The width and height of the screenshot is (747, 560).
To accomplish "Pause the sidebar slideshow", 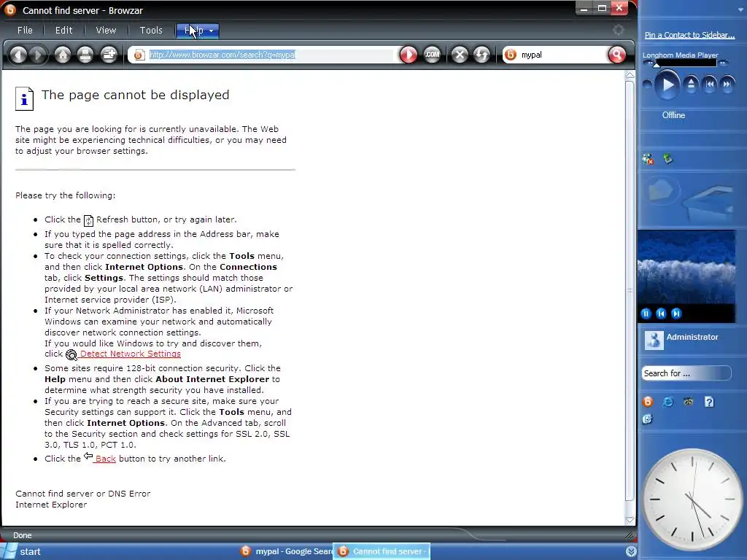I will [x=646, y=314].
